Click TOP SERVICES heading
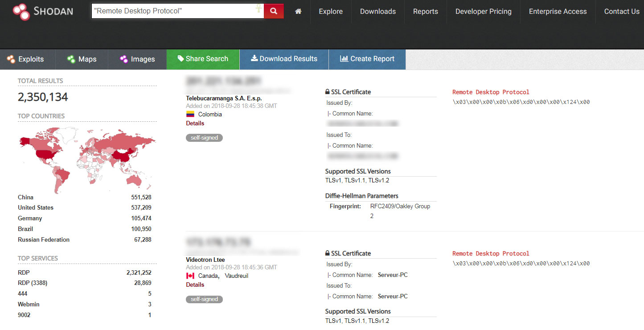644x330 pixels. pyautogui.click(x=38, y=258)
